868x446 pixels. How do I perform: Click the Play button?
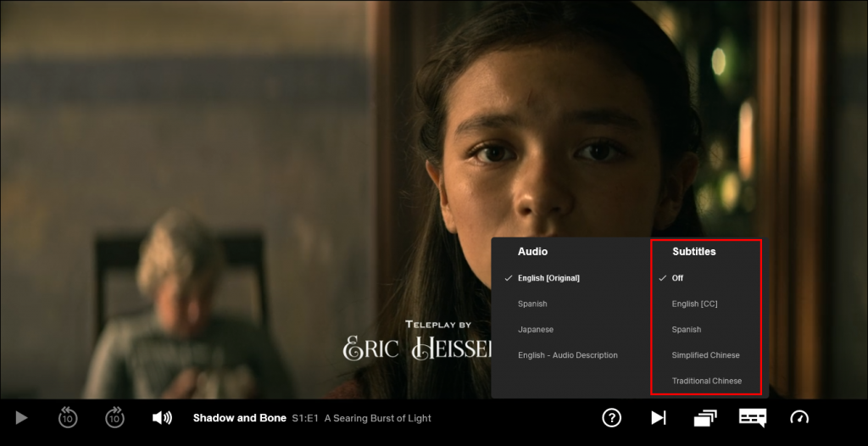coord(21,418)
